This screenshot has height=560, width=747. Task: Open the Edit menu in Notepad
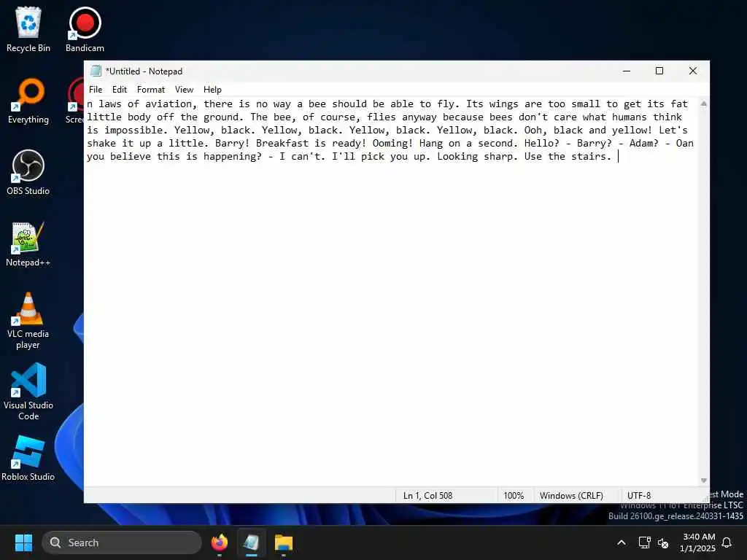(119, 90)
